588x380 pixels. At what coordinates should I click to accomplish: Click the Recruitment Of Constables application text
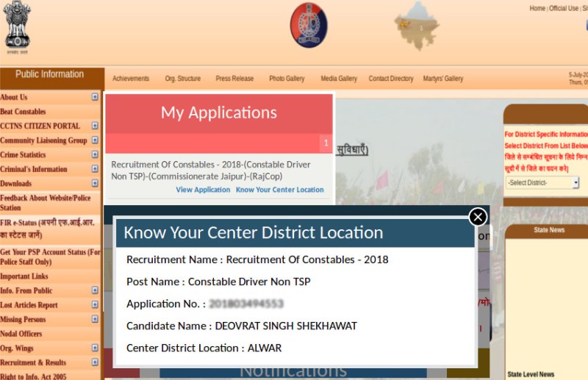[x=211, y=171]
